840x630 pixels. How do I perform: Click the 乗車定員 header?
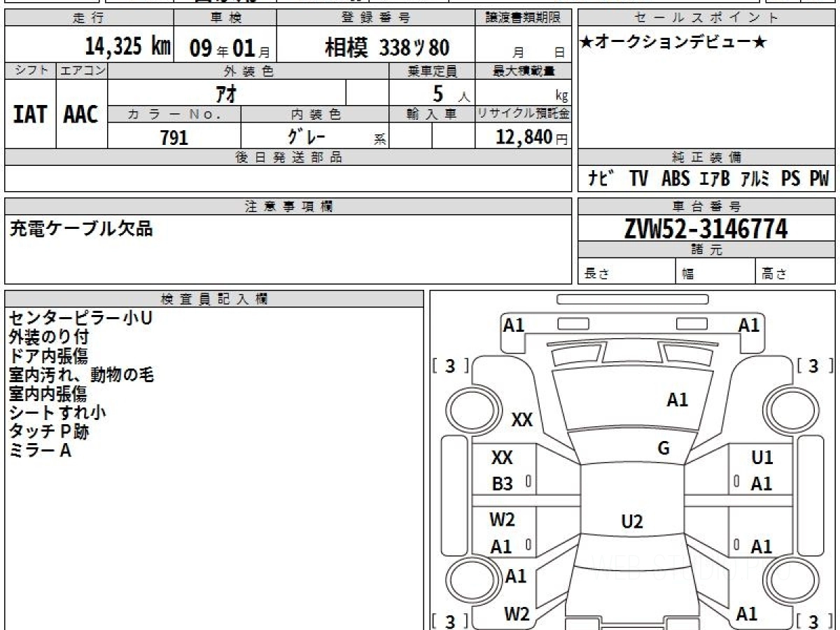(x=432, y=71)
